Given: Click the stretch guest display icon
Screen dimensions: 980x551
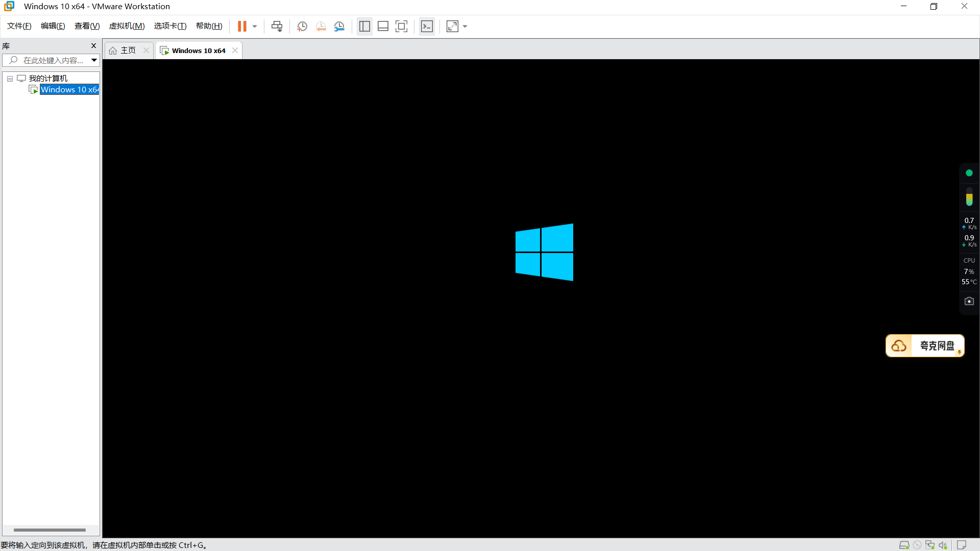Looking at the screenshot, I should [452, 27].
